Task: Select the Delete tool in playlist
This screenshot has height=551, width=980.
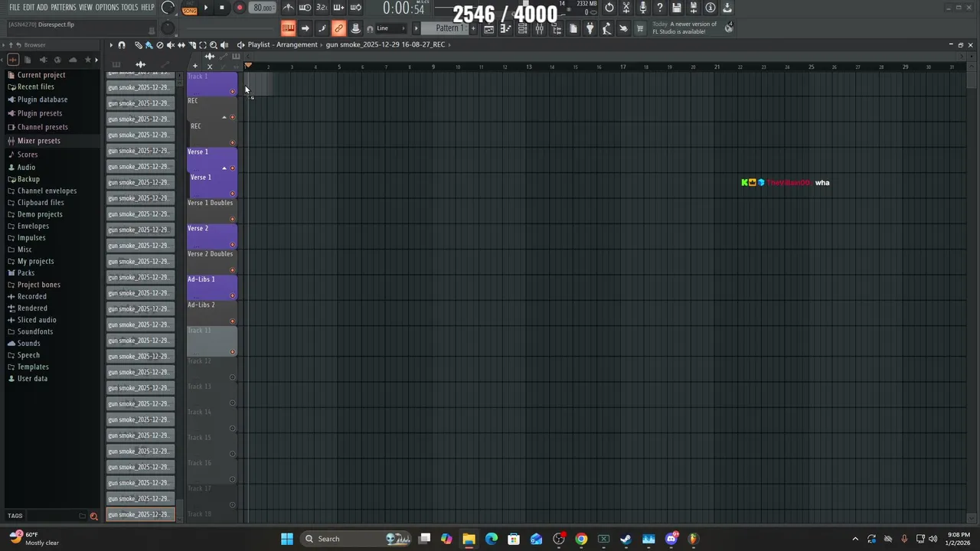Action: click(x=160, y=45)
